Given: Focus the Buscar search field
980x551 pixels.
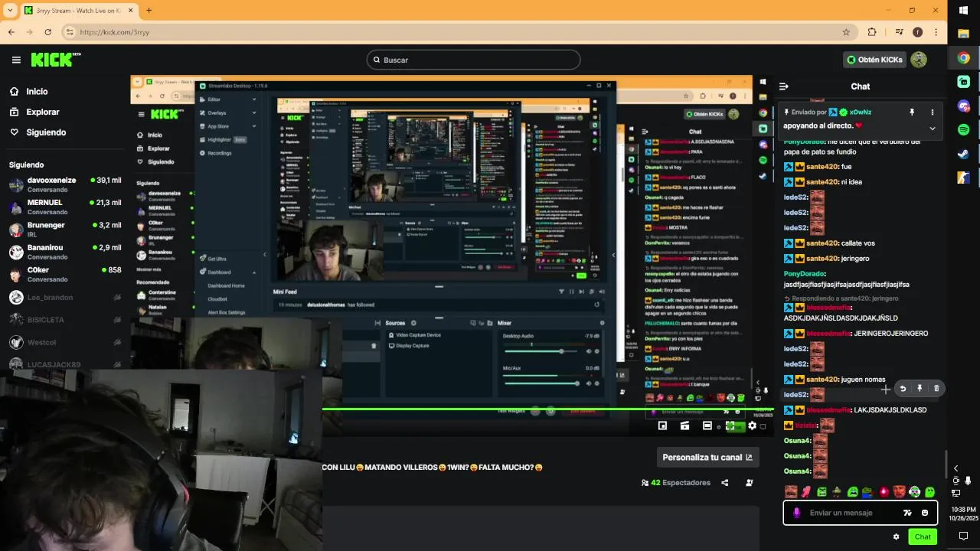Looking at the screenshot, I should pyautogui.click(x=473, y=60).
